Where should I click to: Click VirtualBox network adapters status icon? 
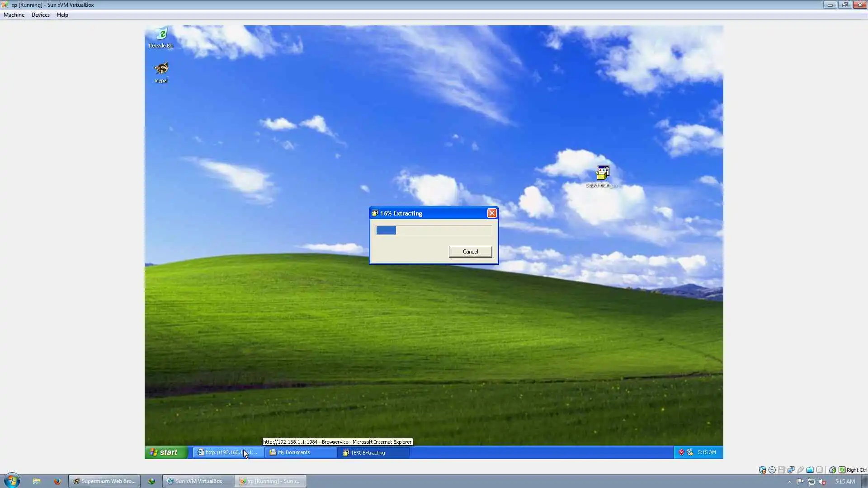point(791,470)
